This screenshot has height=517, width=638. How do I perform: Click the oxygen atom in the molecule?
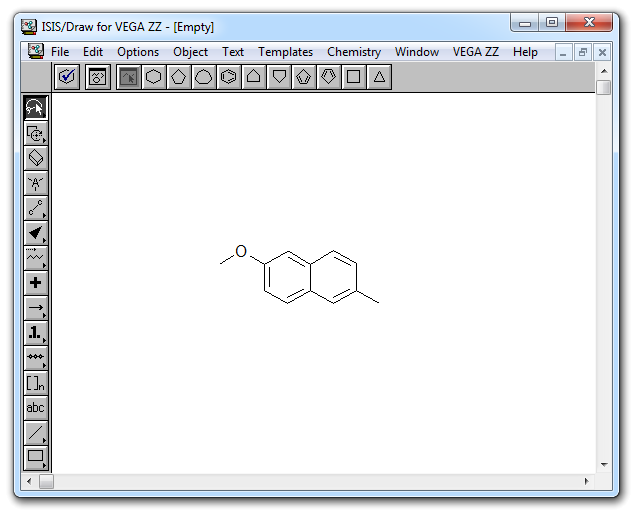[x=241, y=251]
